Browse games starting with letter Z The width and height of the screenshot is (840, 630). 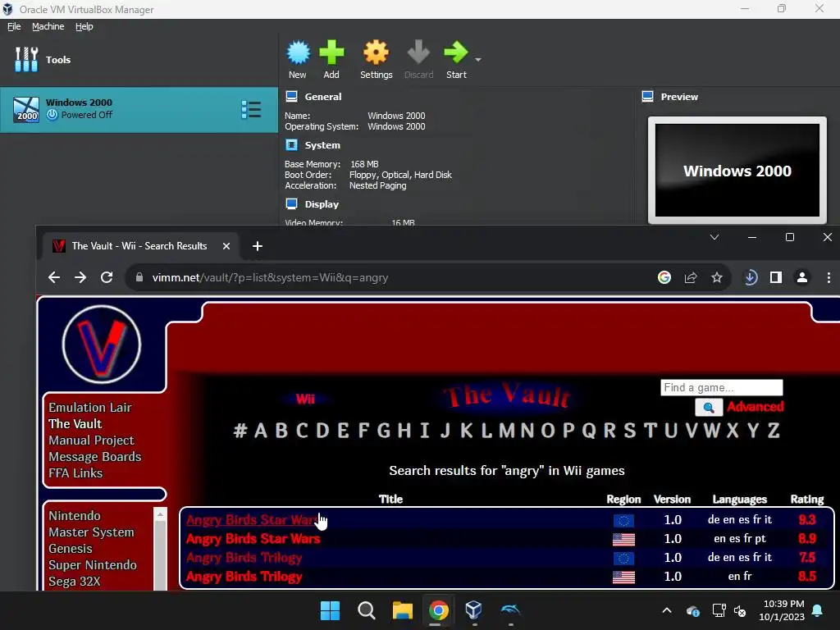coord(773,430)
